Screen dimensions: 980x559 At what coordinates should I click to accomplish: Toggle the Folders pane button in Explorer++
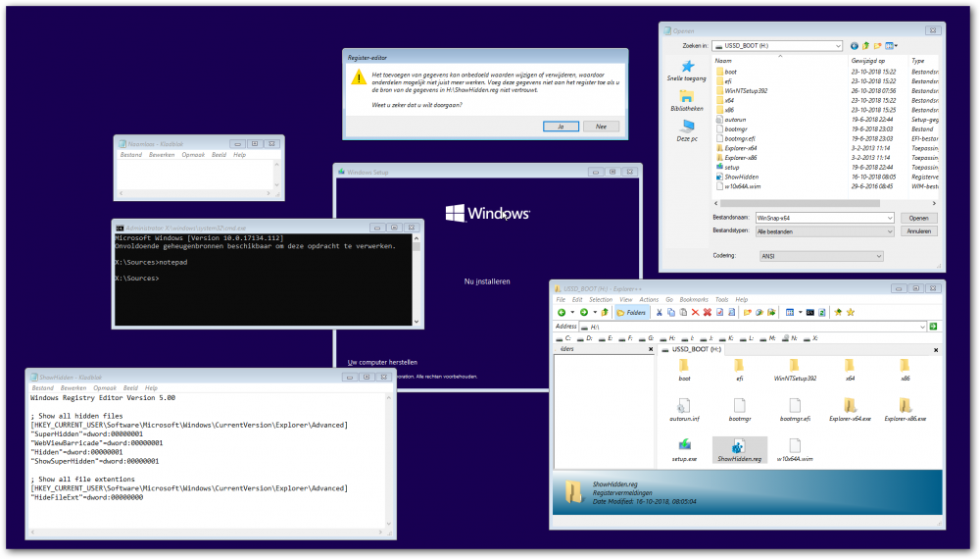tap(632, 312)
